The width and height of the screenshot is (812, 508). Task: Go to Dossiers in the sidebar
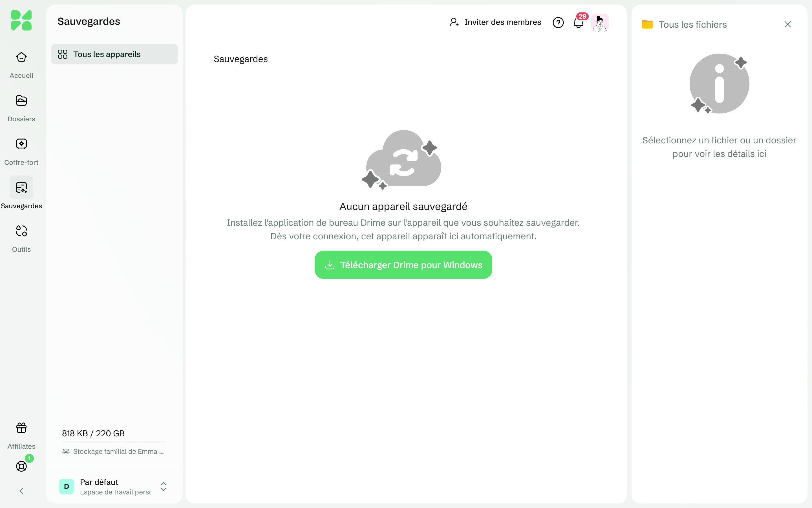tap(21, 108)
